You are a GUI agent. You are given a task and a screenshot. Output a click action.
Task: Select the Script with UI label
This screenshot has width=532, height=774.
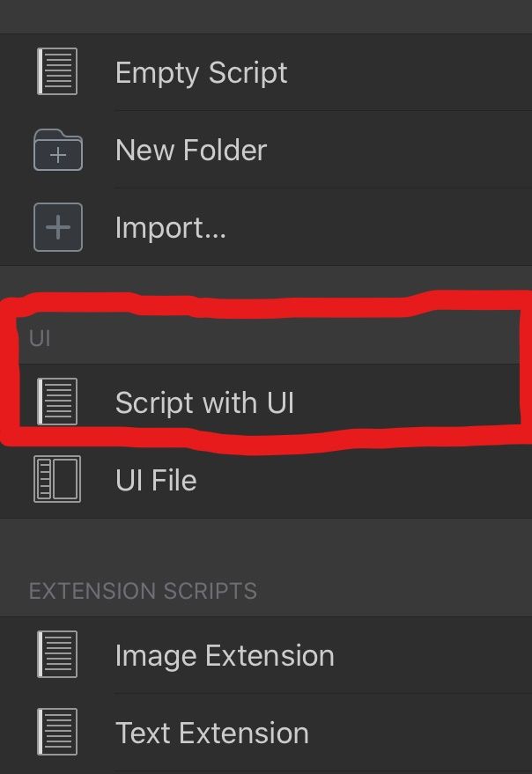point(204,402)
